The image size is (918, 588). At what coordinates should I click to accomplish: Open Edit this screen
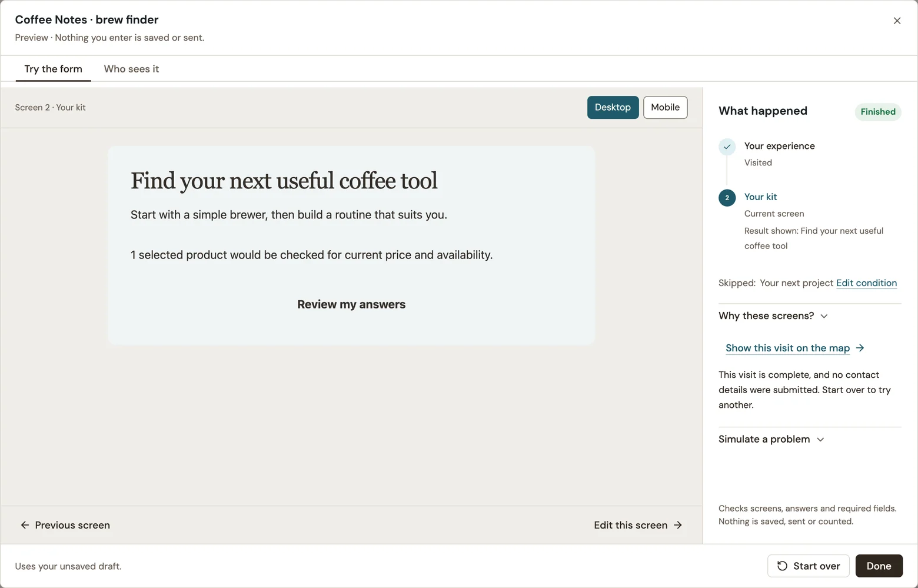coord(638,525)
